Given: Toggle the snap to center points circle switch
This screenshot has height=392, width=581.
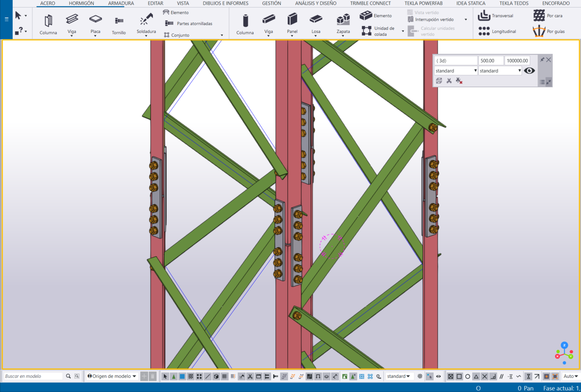Looking at the screenshot, I should [x=468, y=376].
